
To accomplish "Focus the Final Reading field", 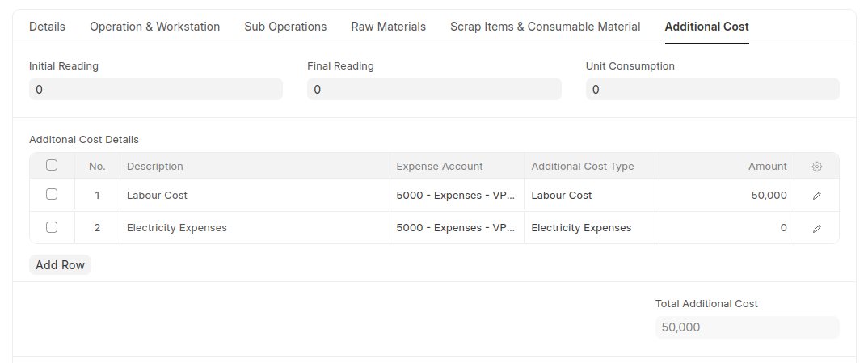I will (x=433, y=90).
